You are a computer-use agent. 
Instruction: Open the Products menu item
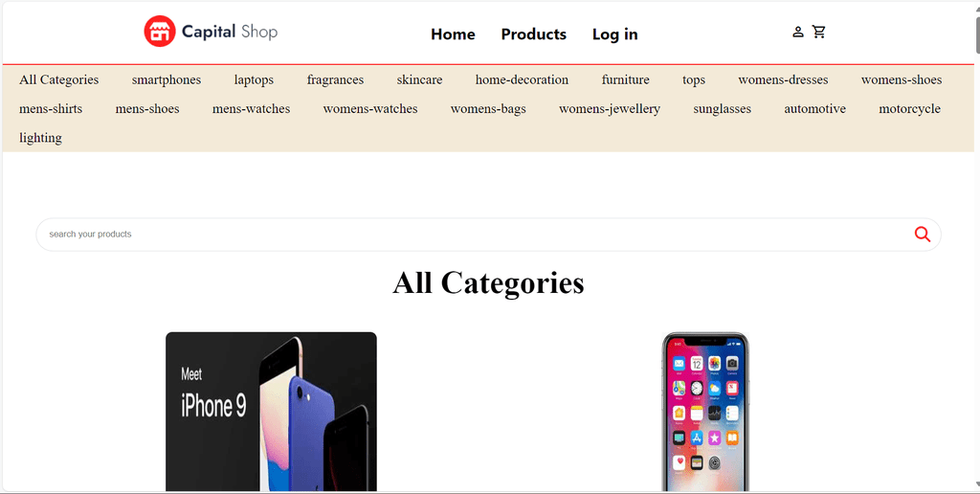534,34
